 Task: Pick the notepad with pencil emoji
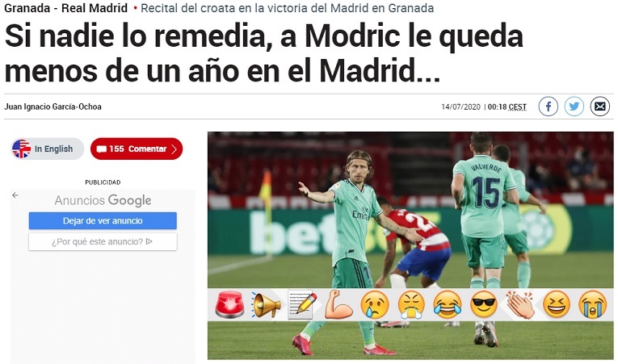[x=302, y=304]
